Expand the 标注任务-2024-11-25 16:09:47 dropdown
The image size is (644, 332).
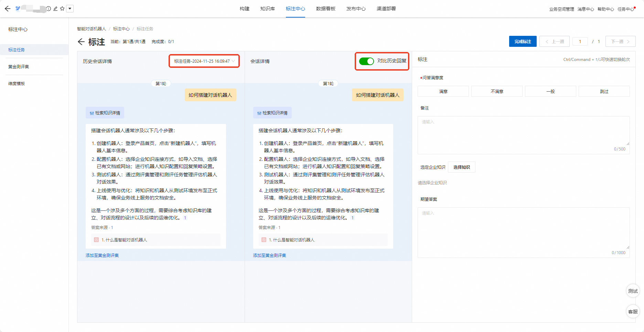[x=204, y=61]
